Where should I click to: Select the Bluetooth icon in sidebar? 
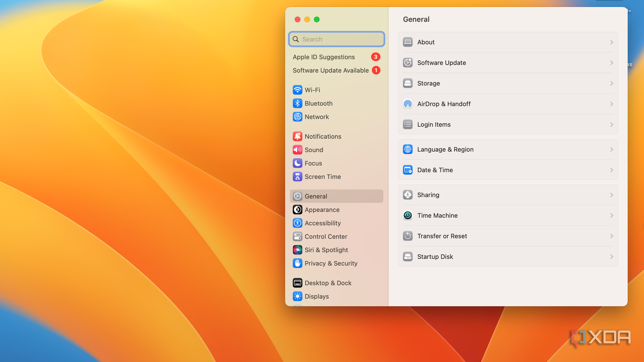[x=297, y=103]
